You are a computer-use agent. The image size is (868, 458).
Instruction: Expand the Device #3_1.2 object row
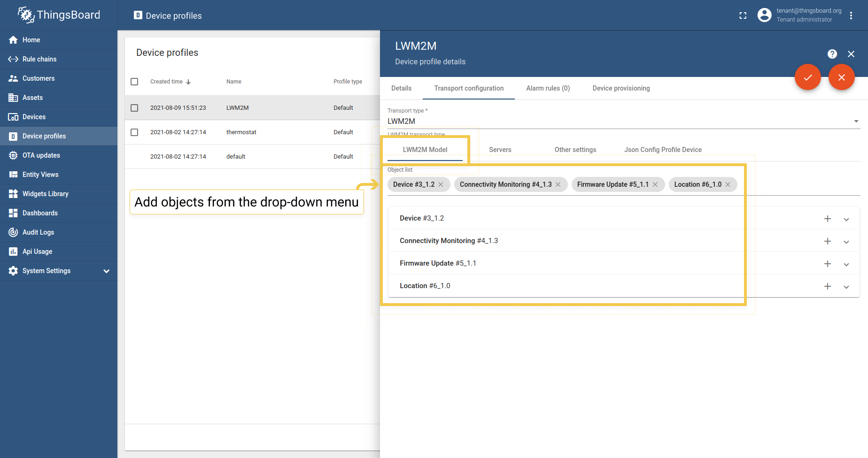[846, 219]
